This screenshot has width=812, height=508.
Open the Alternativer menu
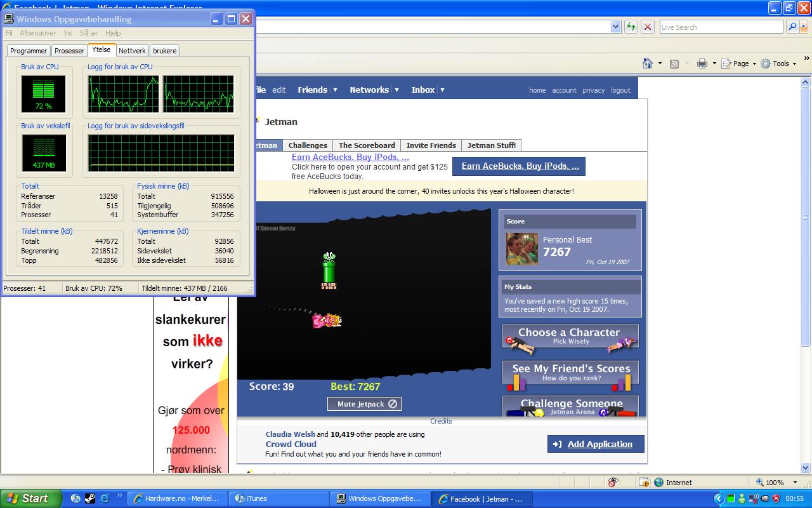tap(38, 33)
